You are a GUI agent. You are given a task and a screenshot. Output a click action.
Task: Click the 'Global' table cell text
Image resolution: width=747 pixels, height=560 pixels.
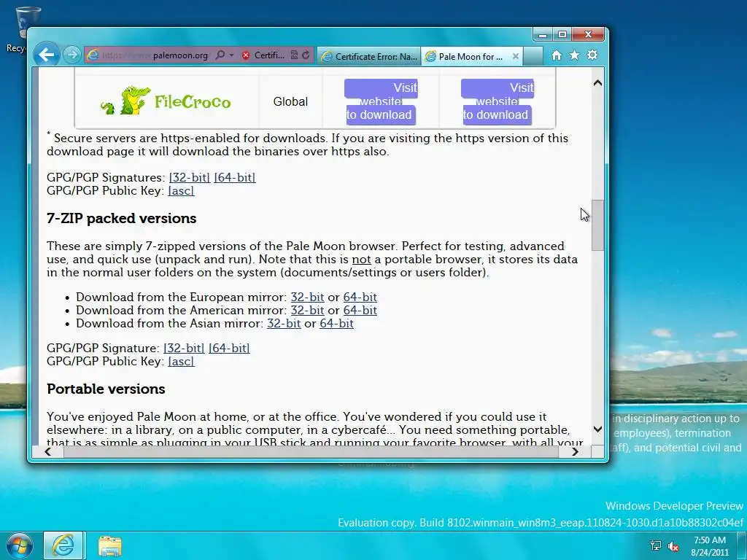point(290,101)
